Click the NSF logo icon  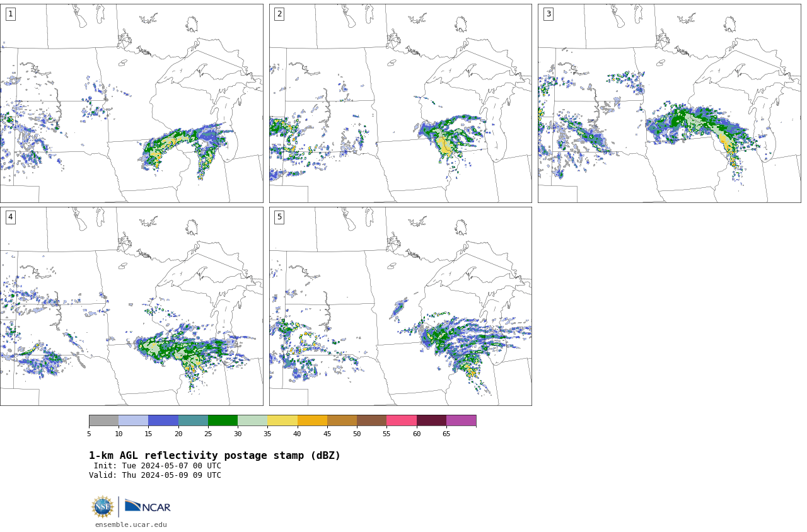click(x=103, y=507)
